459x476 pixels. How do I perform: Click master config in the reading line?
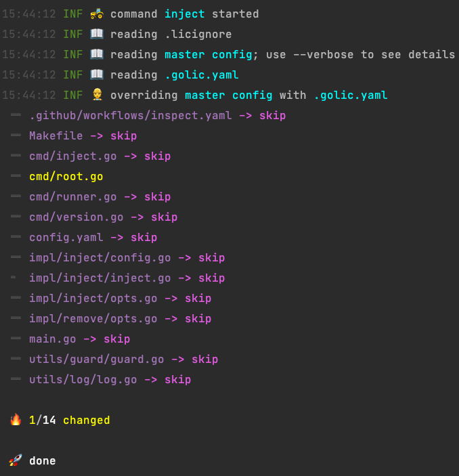pyautogui.click(x=209, y=55)
